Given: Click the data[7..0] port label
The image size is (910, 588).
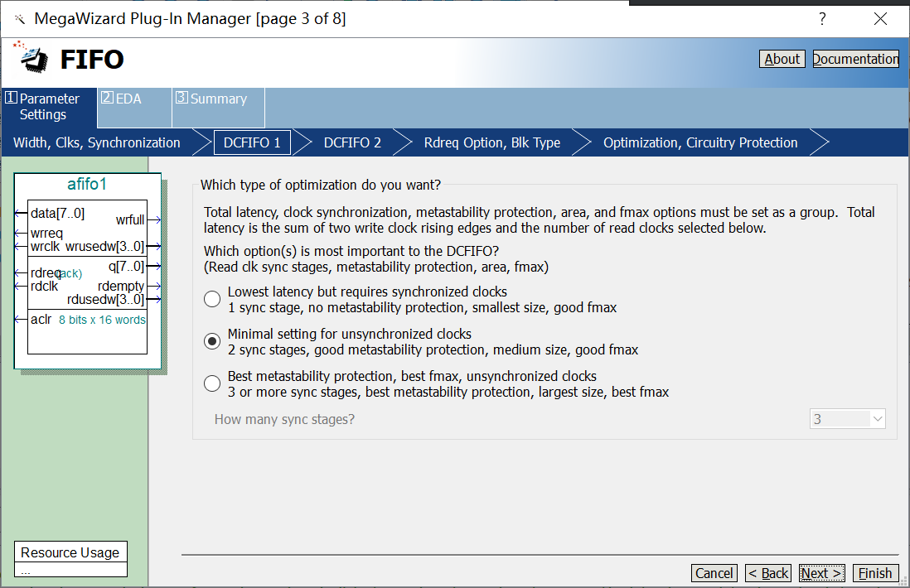Looking at the screenshot, I should 57,214.
